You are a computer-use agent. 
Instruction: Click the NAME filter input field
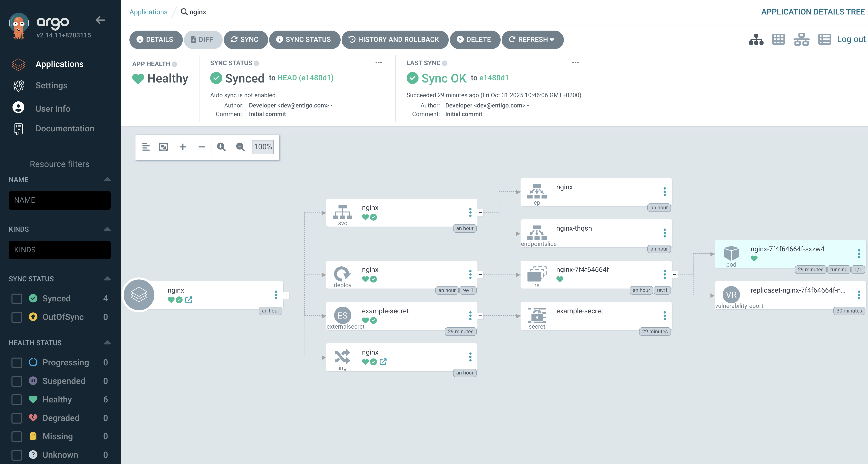click(x=60, y=200)
